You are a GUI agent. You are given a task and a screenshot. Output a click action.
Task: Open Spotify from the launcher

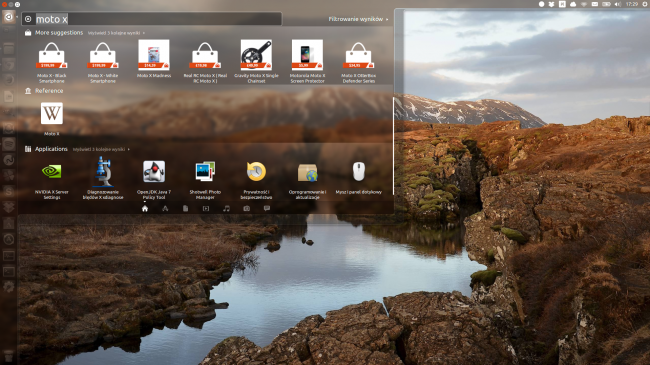tap(9, 144)
